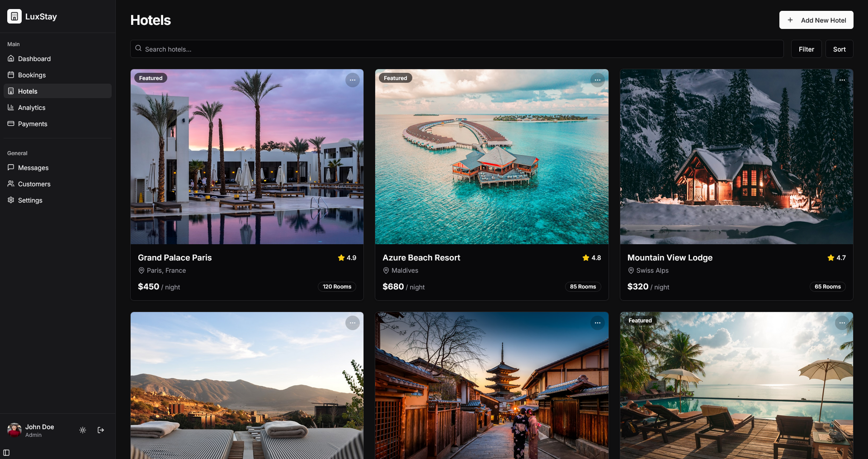Click the Featured badge on Grand Palace Paris
Screen dimensions: 868x459
151,78
